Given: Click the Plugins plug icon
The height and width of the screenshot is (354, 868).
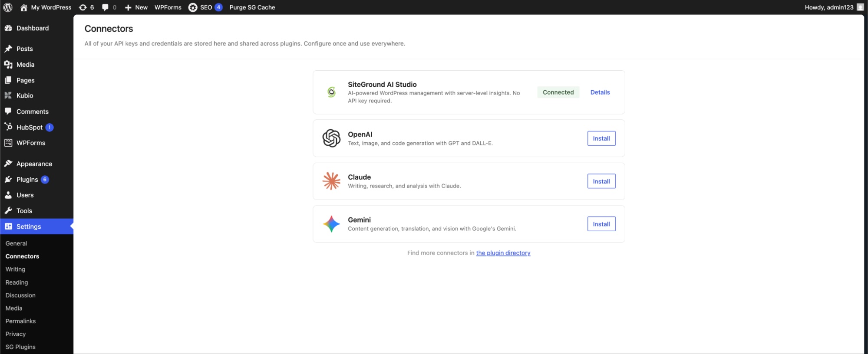Looking at the screenshot, I should pyautogui.click(x=8, y=179).
